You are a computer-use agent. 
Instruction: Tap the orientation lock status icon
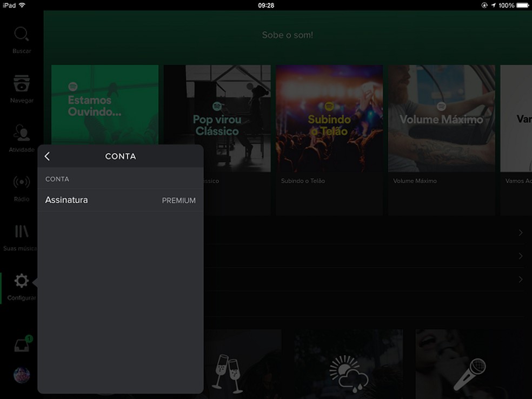[484, 5]
